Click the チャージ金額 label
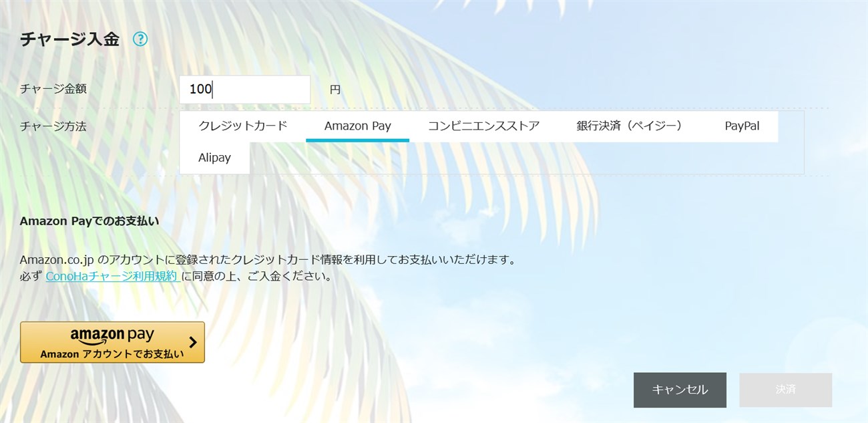This screenshot has width=868, height=423. [x=53, y=89]
